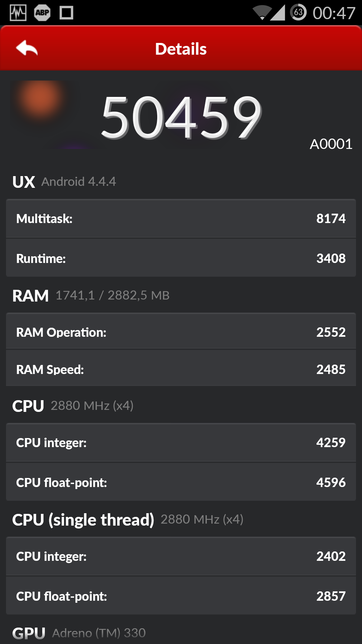Tap the A0001 device model label
Viewport: 362px width, 644px height.
(x=331, y=144)
